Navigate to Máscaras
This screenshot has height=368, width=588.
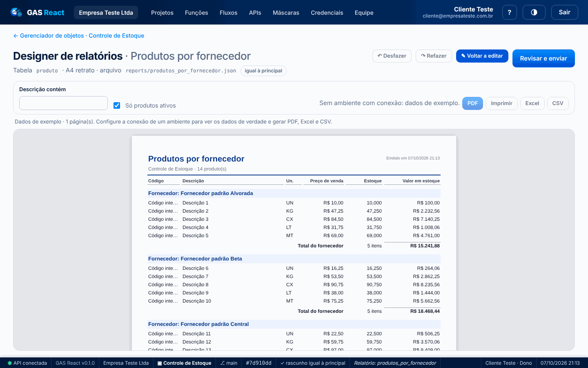point(286,13)
